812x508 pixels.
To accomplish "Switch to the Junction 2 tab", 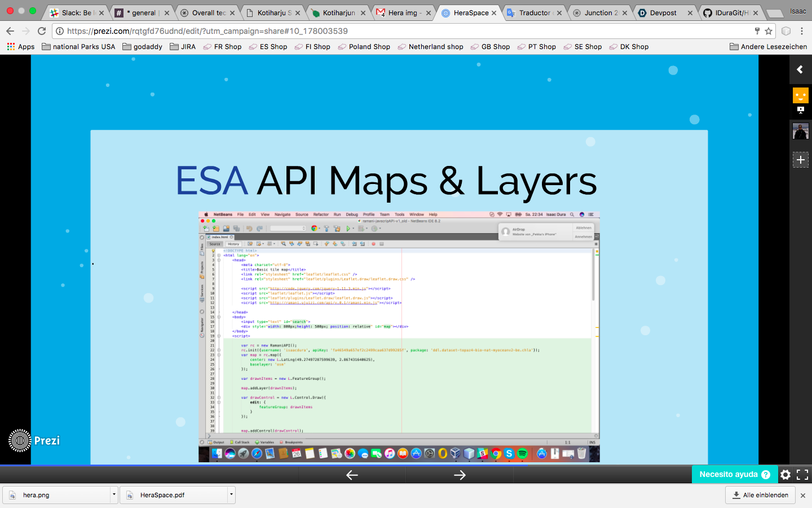I will point(601,12).
